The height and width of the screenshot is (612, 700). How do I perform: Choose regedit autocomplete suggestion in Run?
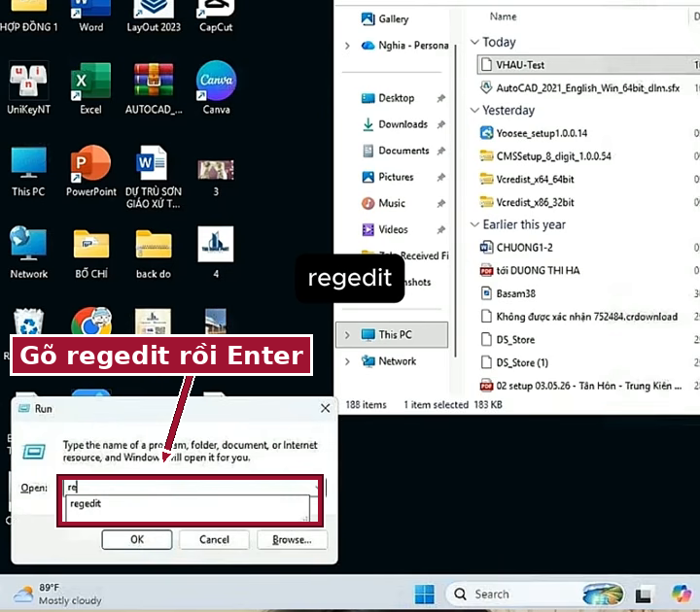point(188,504)
